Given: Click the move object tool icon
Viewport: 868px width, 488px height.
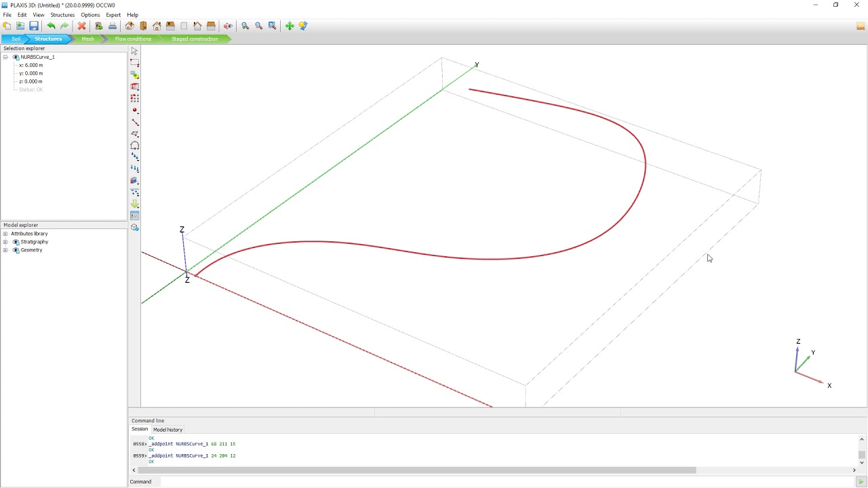Looking at the screenshot, I should click(134, 75).
